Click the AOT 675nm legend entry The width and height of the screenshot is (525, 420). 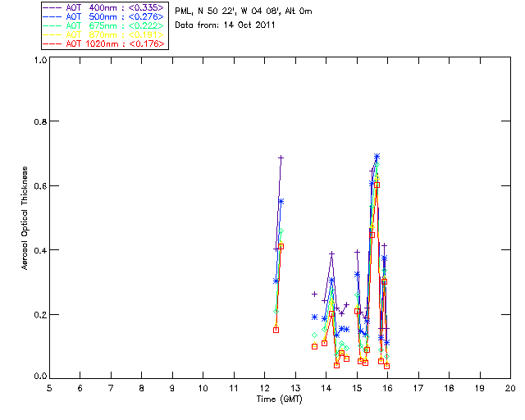(x=104, y=25)
